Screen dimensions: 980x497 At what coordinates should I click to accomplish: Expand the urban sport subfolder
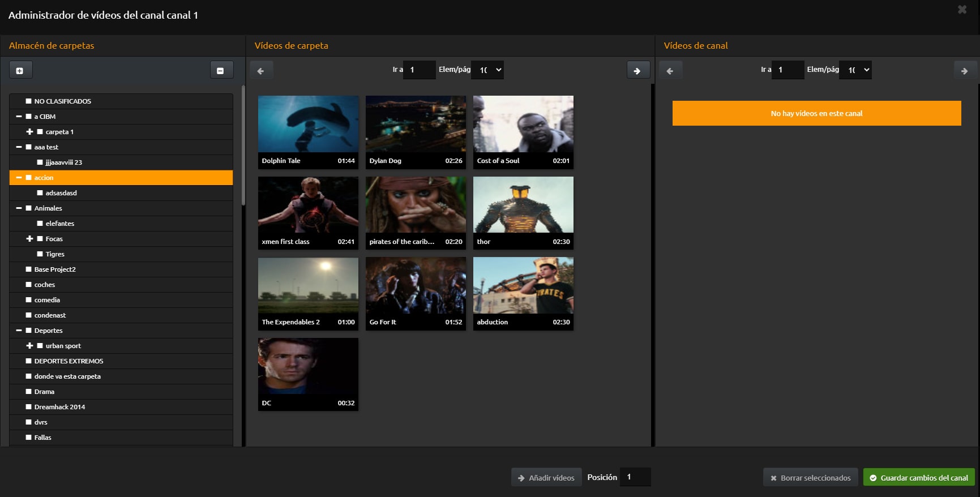pos(29,345)
